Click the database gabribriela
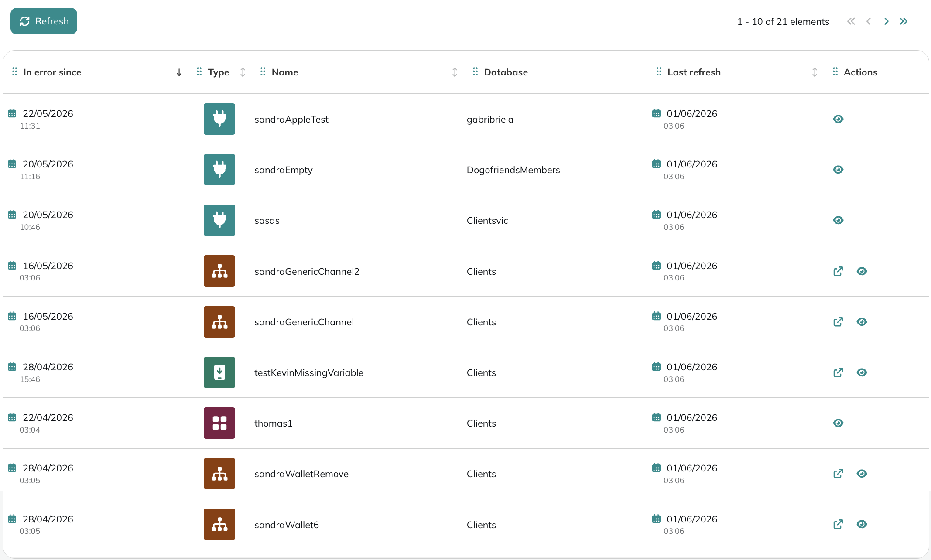 pyautogui.click(x=490, y=120)
